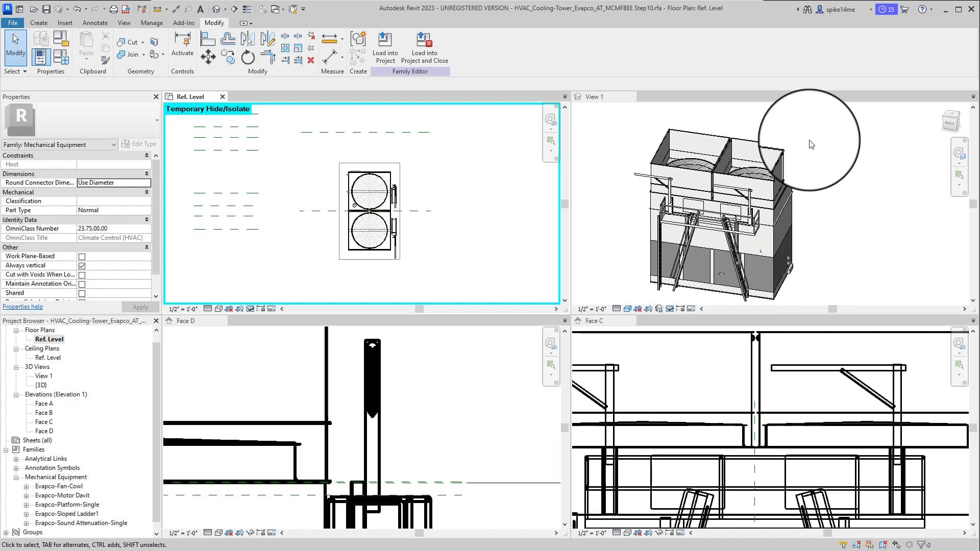
Task: Activate the Move tool
Action: 208,57
